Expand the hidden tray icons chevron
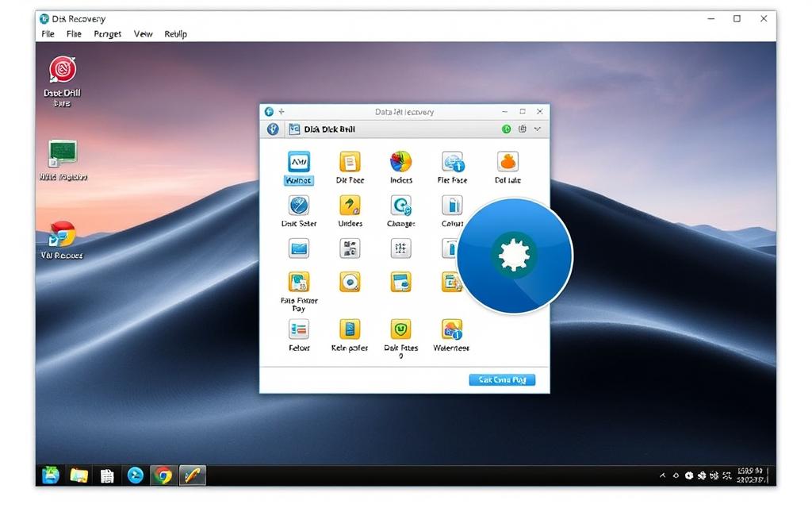The width and height of the screenshot is (812, 508). (x=662, y=475)
